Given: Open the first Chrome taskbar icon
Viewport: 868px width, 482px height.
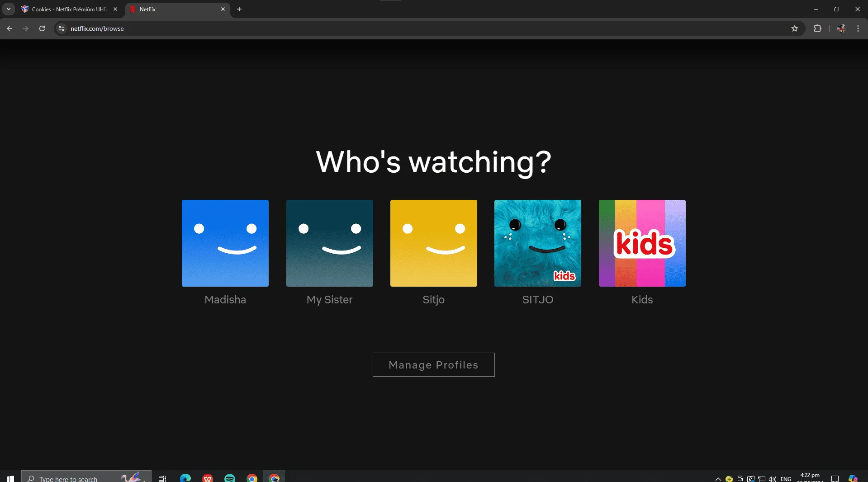Looking at the screenshot, I should click(252, 478).
